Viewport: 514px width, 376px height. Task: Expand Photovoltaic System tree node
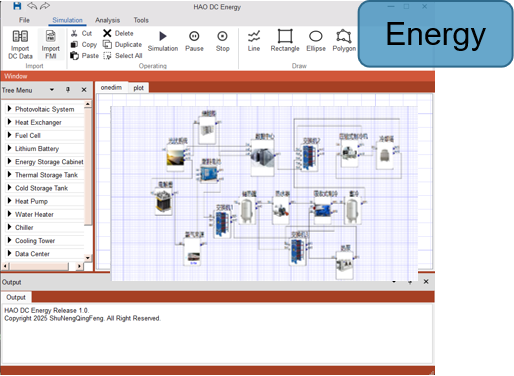point(10,109)
